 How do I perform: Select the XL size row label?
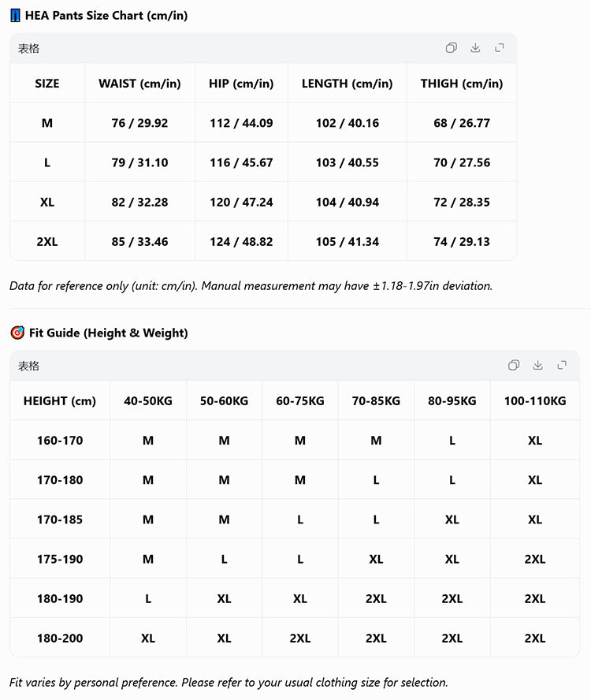click(47, 203)
